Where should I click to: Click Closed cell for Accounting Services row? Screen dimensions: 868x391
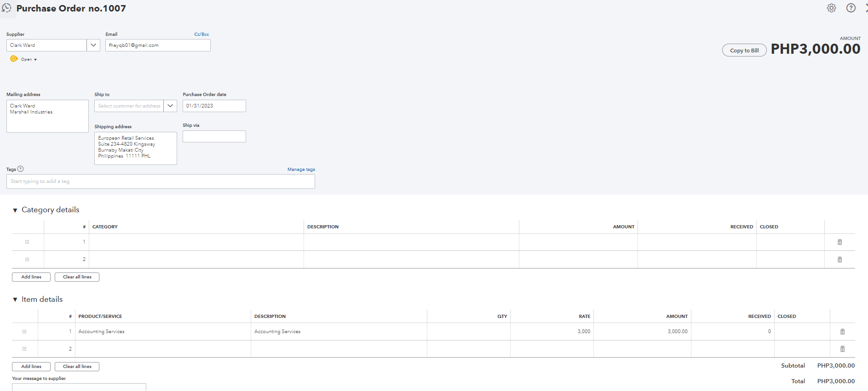pos(802,332)
